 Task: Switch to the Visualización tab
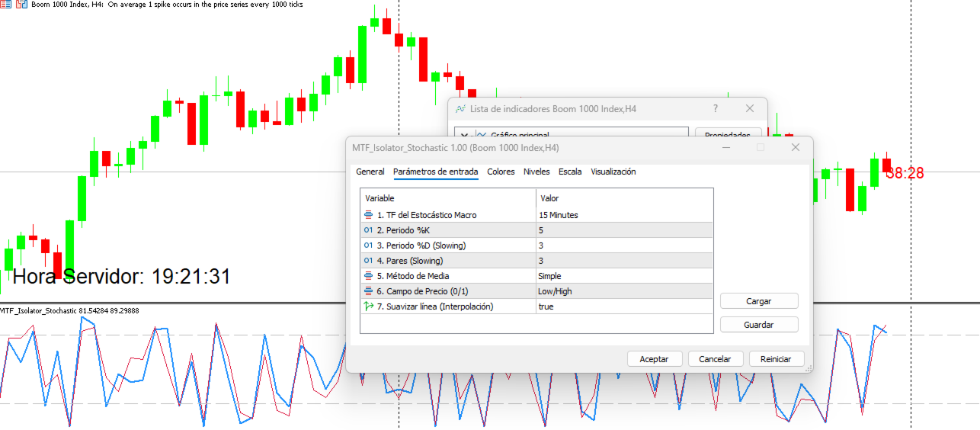pyautogui.click(x=613, y=172)
